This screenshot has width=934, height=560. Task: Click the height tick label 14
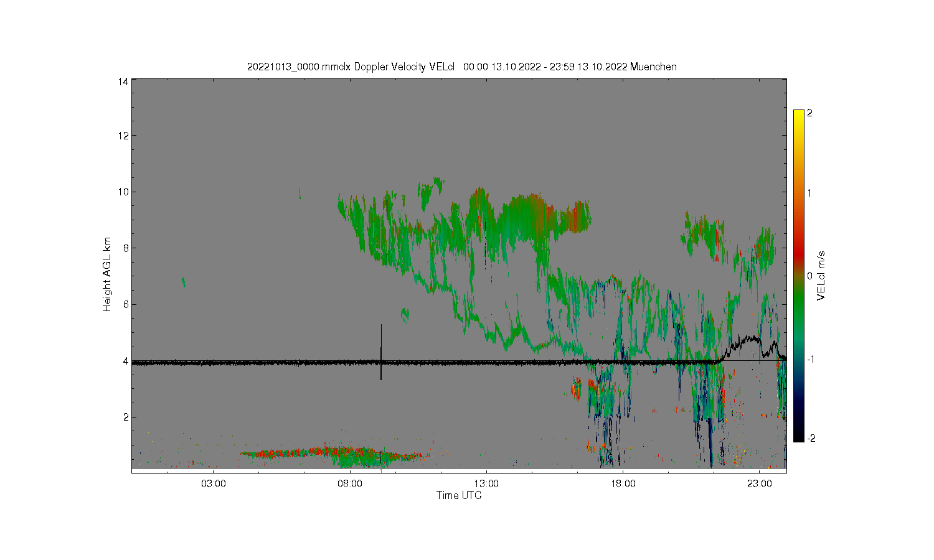pos(123,82)
